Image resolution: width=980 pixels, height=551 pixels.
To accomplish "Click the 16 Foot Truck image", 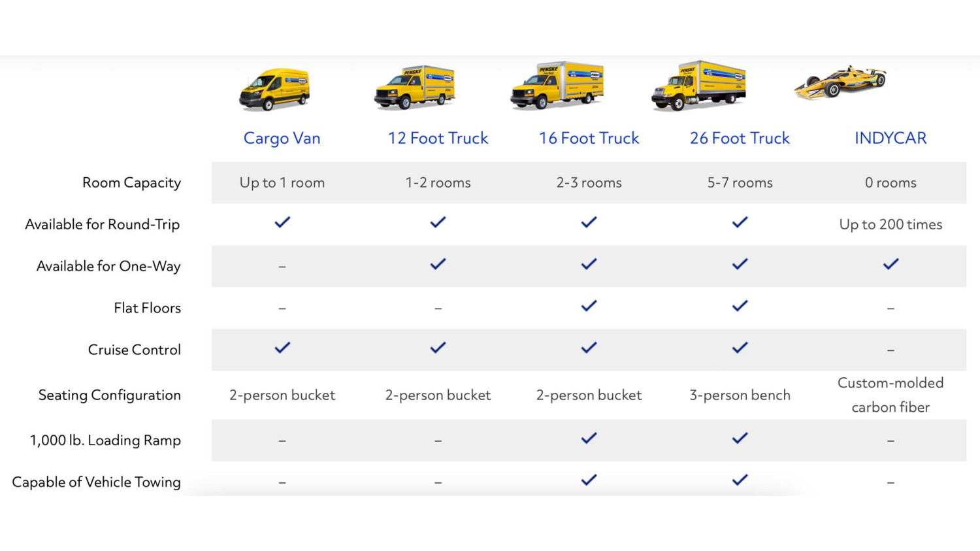I will point(557,86).
